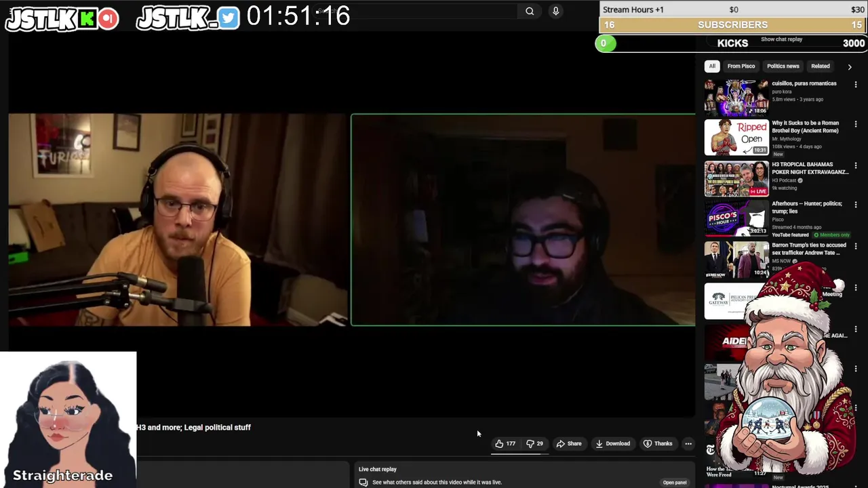Click the right green-bordered webcam feed
Image resolution: width=868 pixels, height=488 pixels.
[523, 220]
